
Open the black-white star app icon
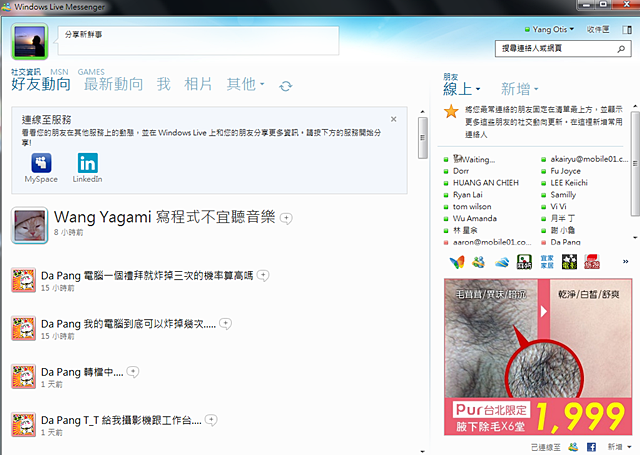tap(569, 262)
